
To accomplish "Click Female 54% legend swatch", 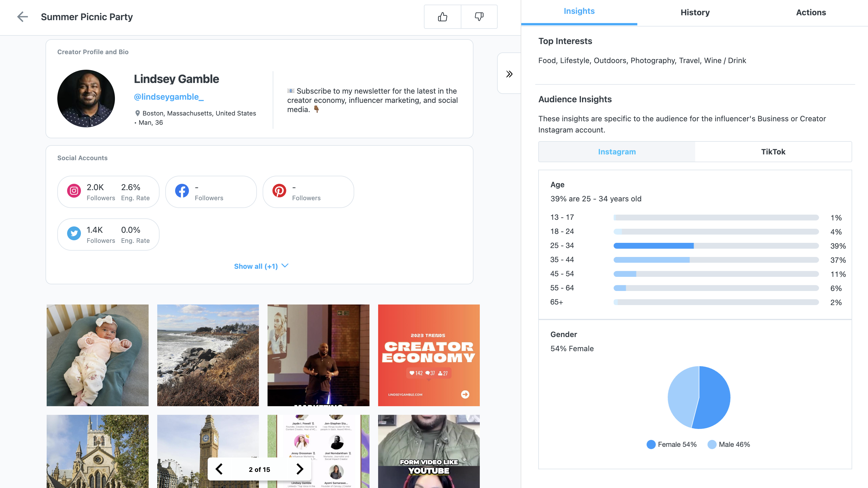I will (651, 445).
